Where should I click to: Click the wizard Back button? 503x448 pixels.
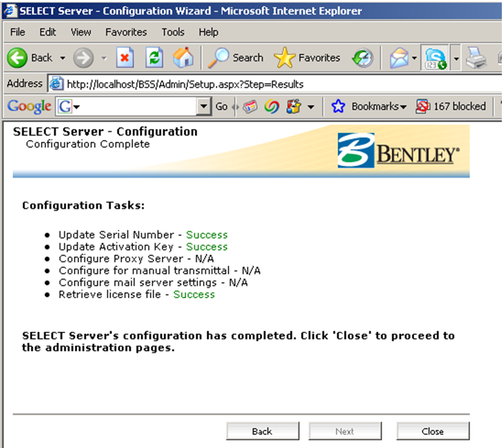tap(262, 431)
